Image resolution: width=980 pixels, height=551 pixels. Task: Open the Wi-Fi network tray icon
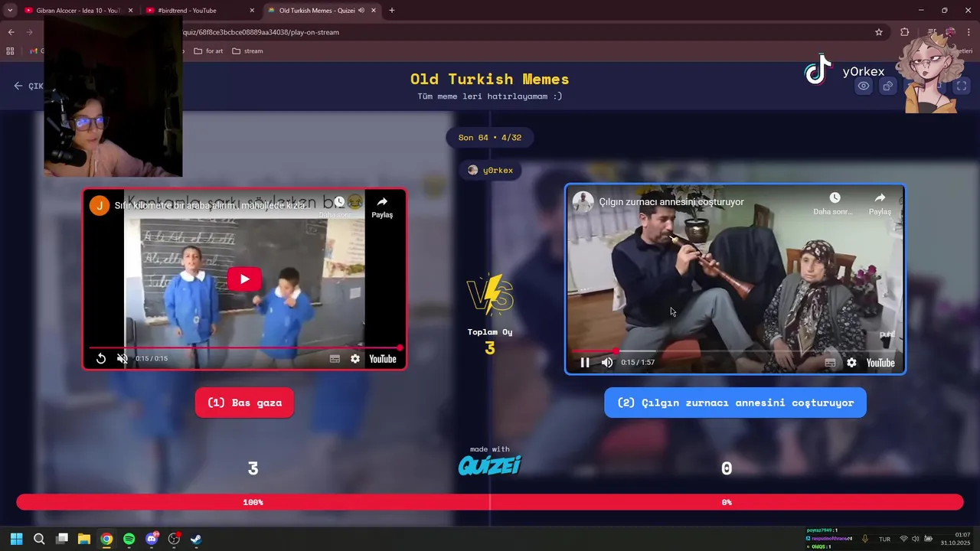[x=903, y=539]
